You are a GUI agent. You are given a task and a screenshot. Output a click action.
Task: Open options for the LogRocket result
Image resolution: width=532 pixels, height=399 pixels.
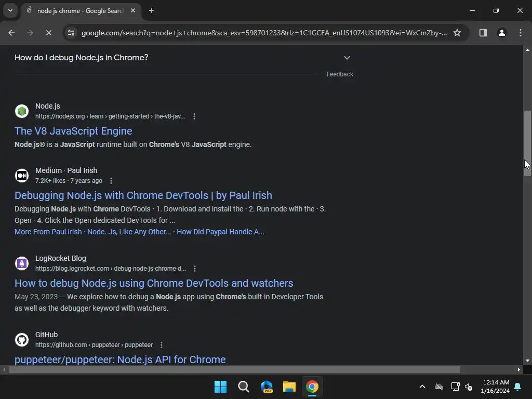pos(195,269)
